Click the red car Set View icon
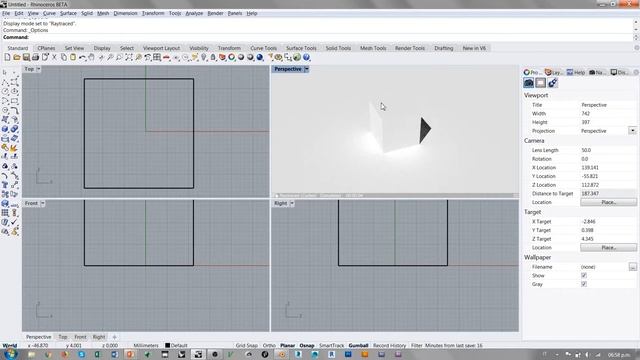 pos(167,58)
